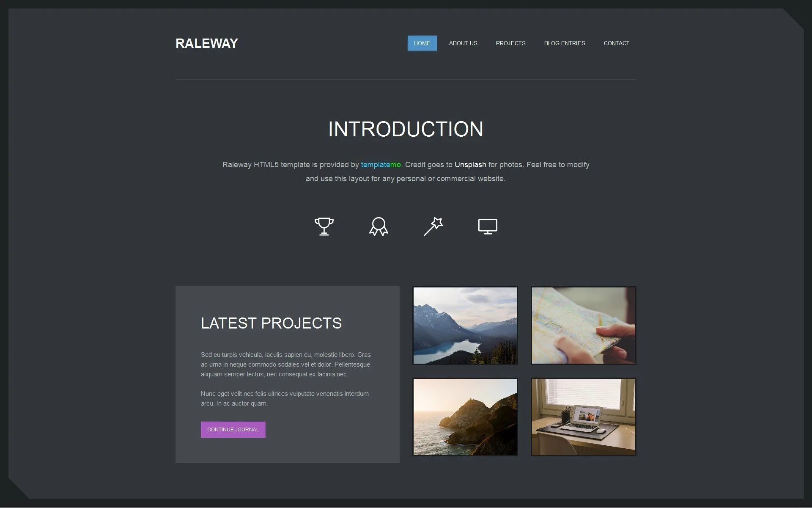Click the laptop workspace project thumbnail
Image resolution: width=812 pixels, height=508 pixels.
(x=583, y=417)
